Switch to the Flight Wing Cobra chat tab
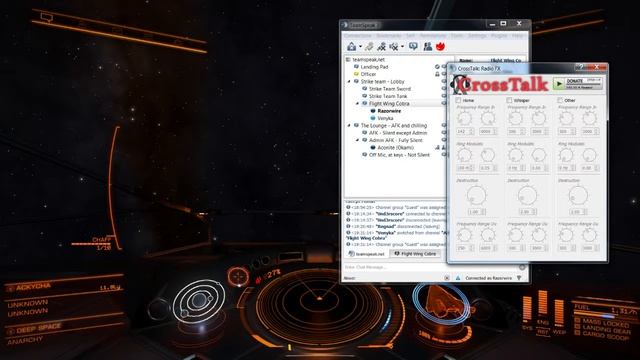 click(415, 254)
